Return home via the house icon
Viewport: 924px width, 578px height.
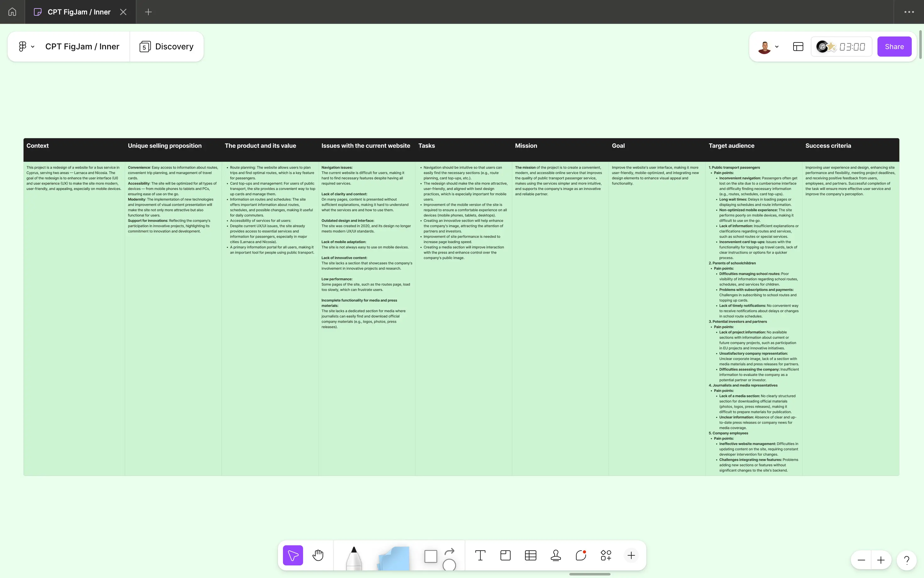pyautogui.click(x=12, y=11)
